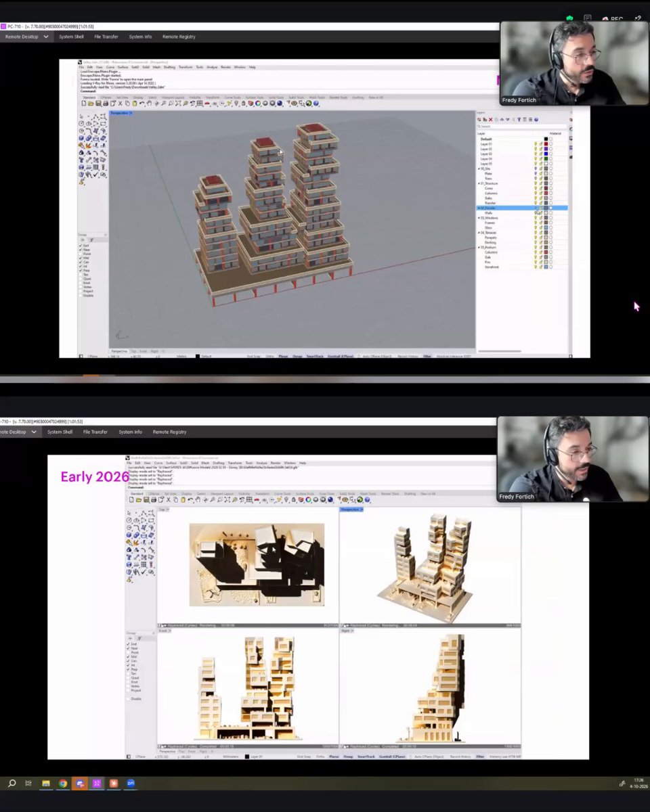Open Google Chrome from the taskbar
This screenshot has height=812, width=650.
tap(63, 784)
